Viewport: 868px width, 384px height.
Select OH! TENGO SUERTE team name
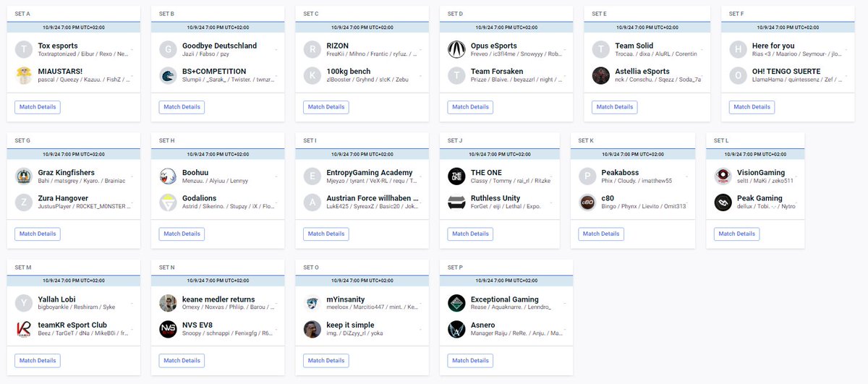tap(786, 72)
